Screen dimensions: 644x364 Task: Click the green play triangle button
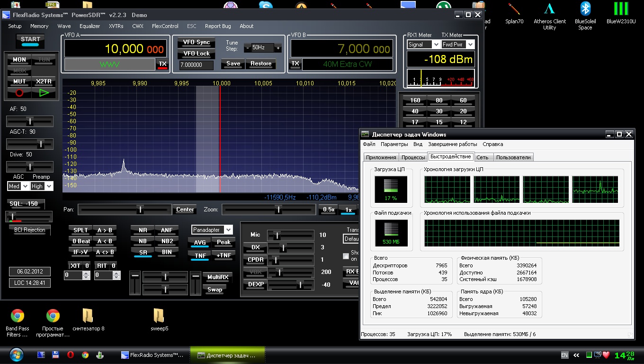click(44, 93)
